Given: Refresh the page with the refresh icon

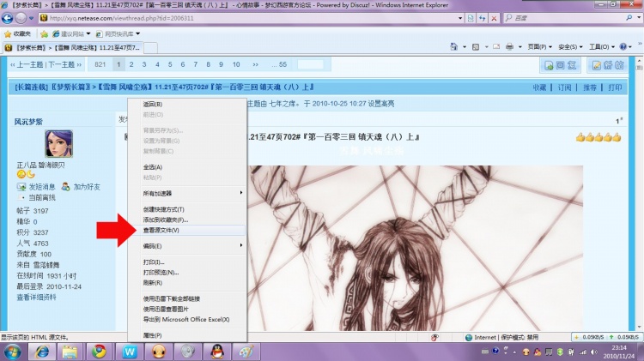Looking at the screenshot, I should pos(483,18).
